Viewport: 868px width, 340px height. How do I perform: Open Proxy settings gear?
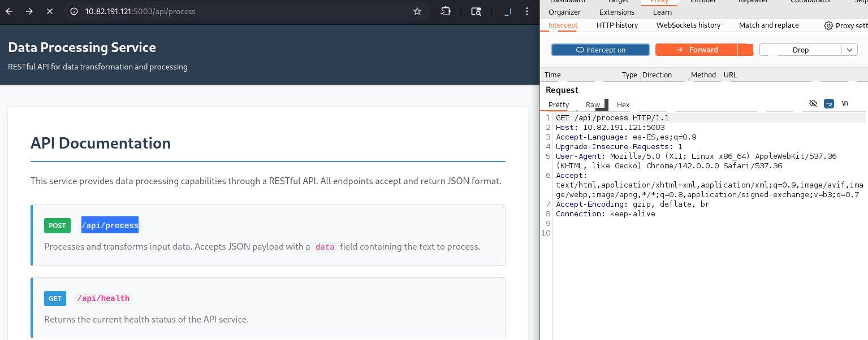(x=828, y=25)
